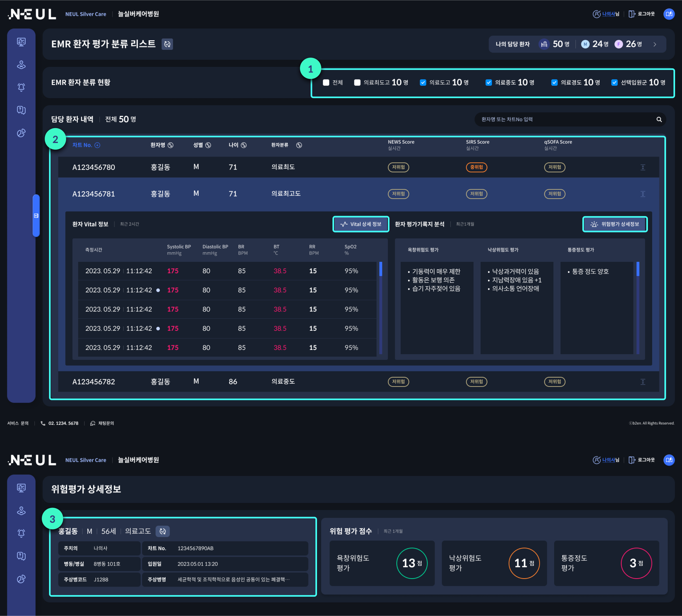Click the monitor dashboard icon in top sidebar
Image resolution: width=682 pixels, height=616 pixels.
21,42
